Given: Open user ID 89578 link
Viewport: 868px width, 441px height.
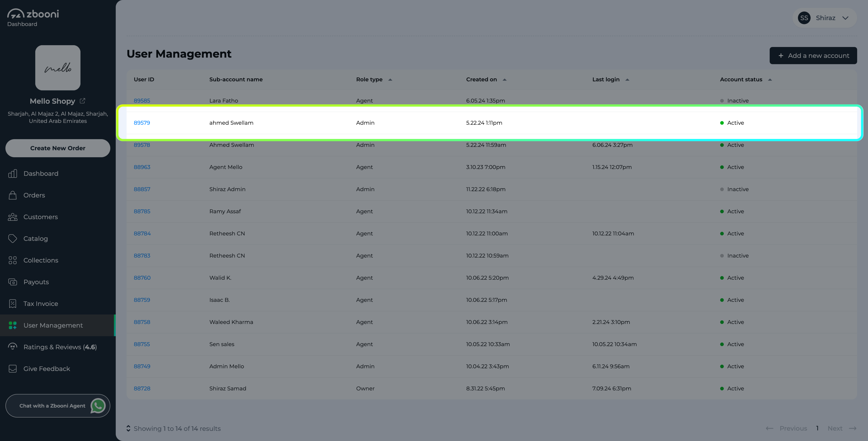Looking at the screenshot, I should point(142,145).
